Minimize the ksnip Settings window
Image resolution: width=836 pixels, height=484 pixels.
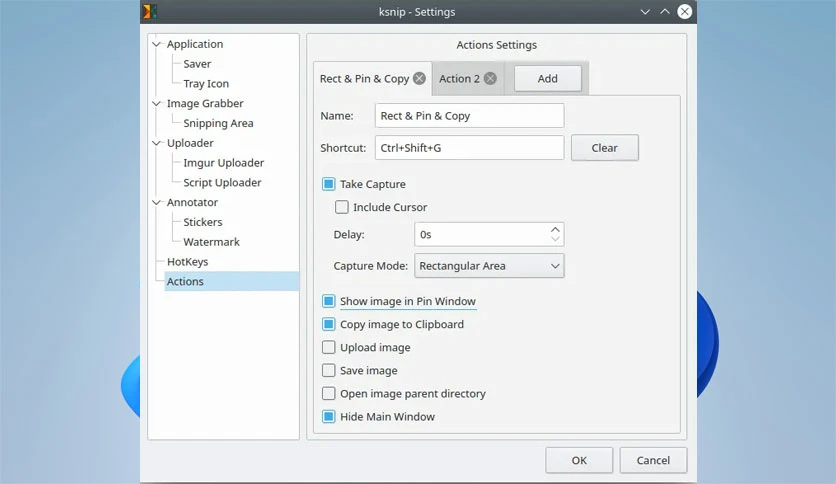[x=645, y=12]
